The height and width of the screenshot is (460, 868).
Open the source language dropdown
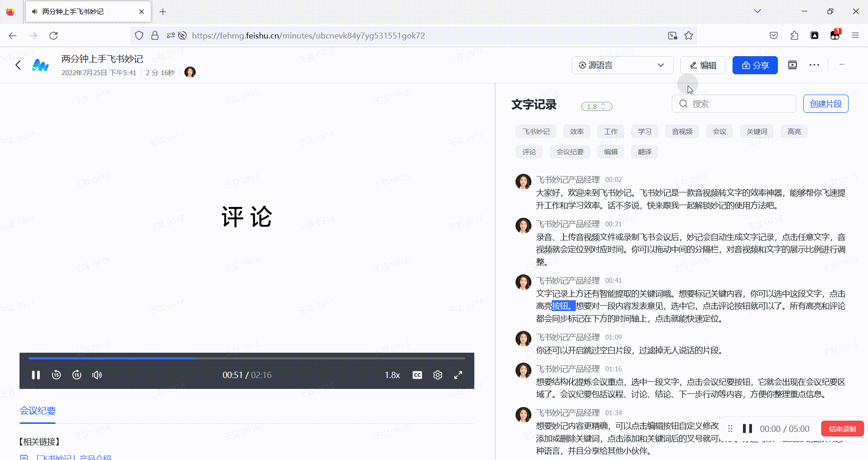(622, 65)
